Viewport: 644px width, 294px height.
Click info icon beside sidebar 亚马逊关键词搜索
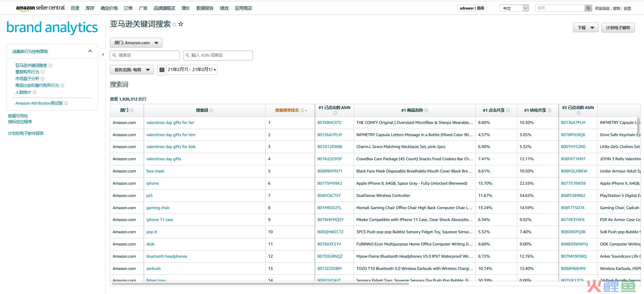tap(50, 66)
